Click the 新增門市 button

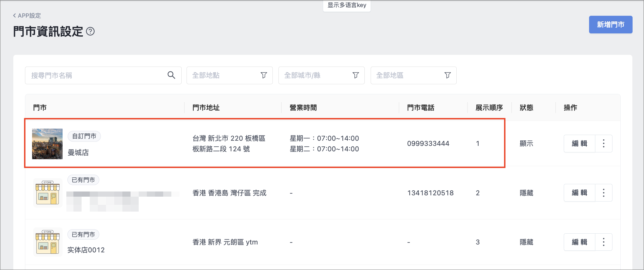(x=611, y=25)
